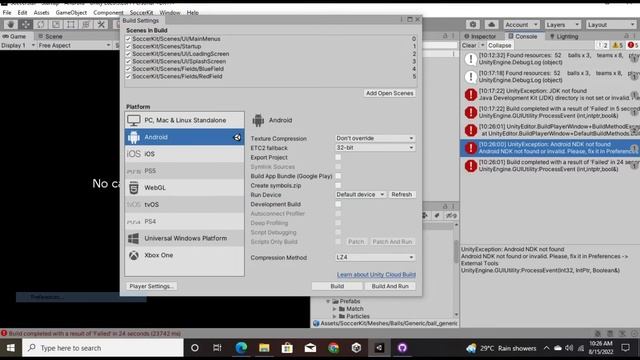Uncheck SoccerKit/Scenes/UI/MainMenus scene
The image size is (640, 360).
[128, 39]
